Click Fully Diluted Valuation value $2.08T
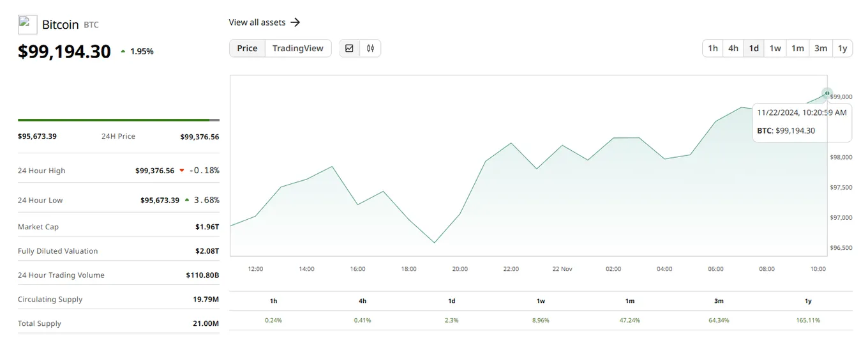Image resolution: width=868 pixels, height=338 pixels. (207, 251)
